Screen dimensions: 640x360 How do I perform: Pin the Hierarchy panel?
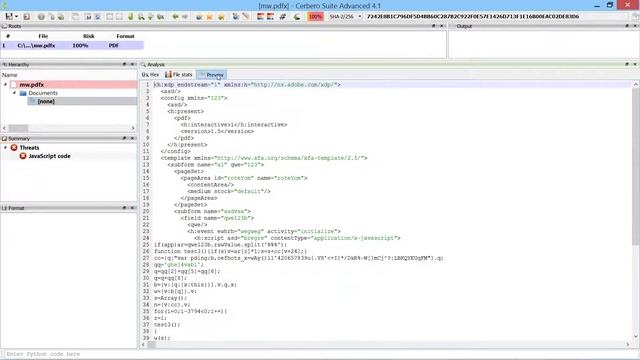click(124, 64)
